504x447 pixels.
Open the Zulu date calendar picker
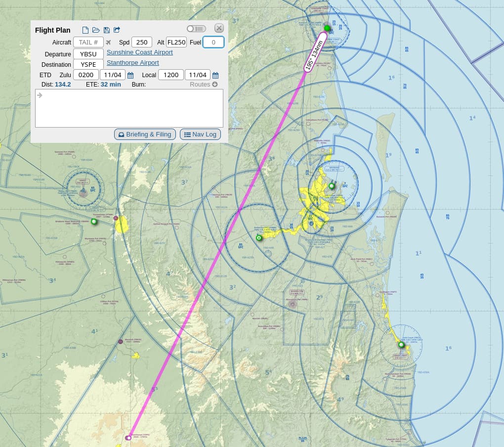(130, 75)
